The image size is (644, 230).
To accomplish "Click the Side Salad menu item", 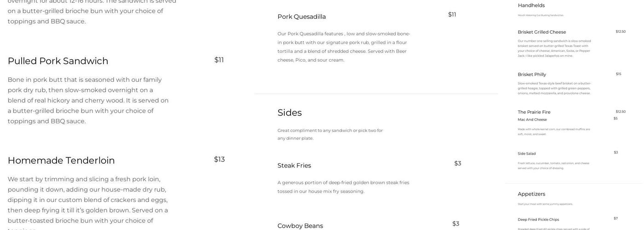I will point(526,154).
